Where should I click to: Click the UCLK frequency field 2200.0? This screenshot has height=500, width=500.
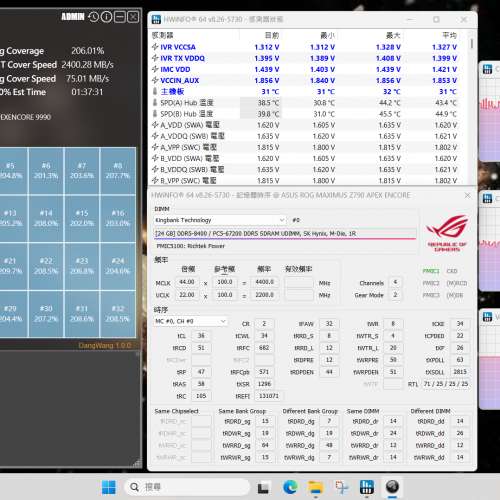point(265,295)
